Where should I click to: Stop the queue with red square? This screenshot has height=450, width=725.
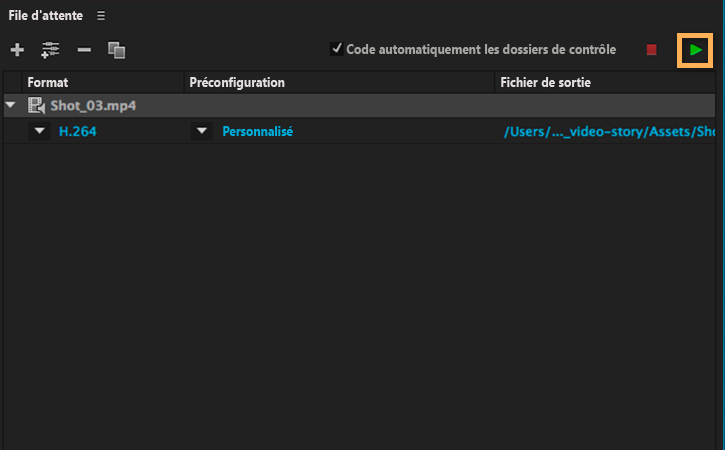point(652,49)
